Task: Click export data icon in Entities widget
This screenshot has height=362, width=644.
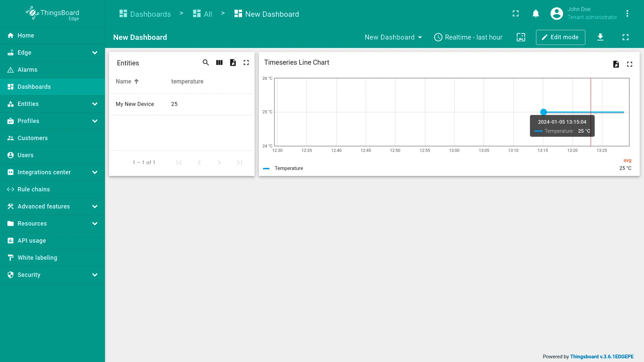Action: tap(233, 63)
